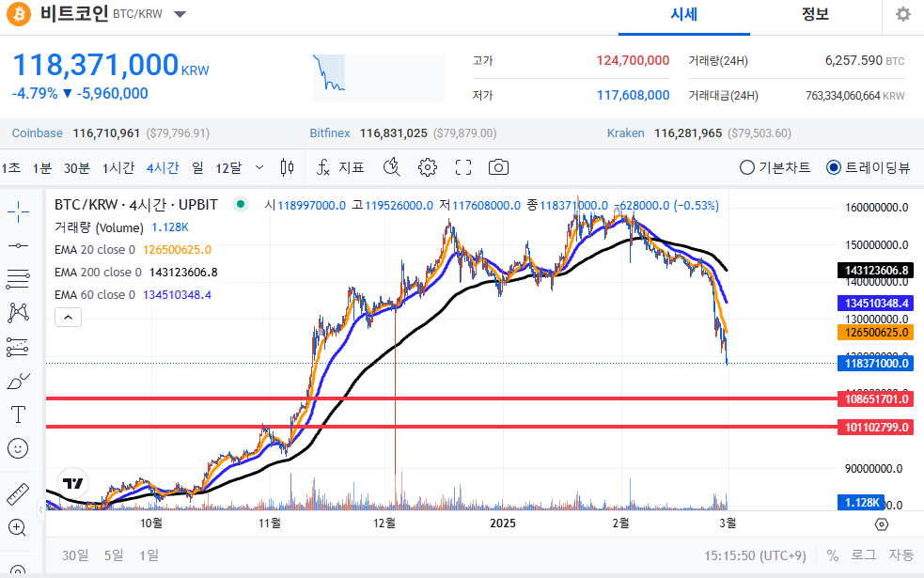Open the Coinbase price link
924x578 pixels.
tap(37, 133)
